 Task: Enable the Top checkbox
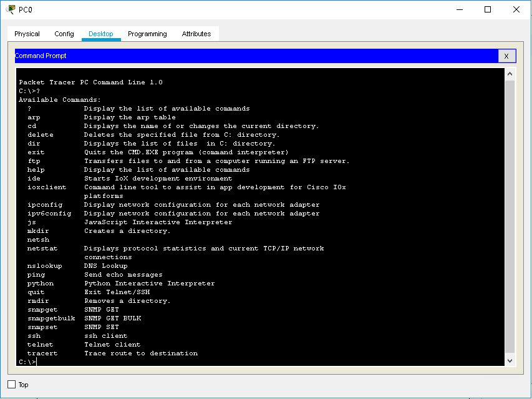pyautogui.click(x=11, y=385)
